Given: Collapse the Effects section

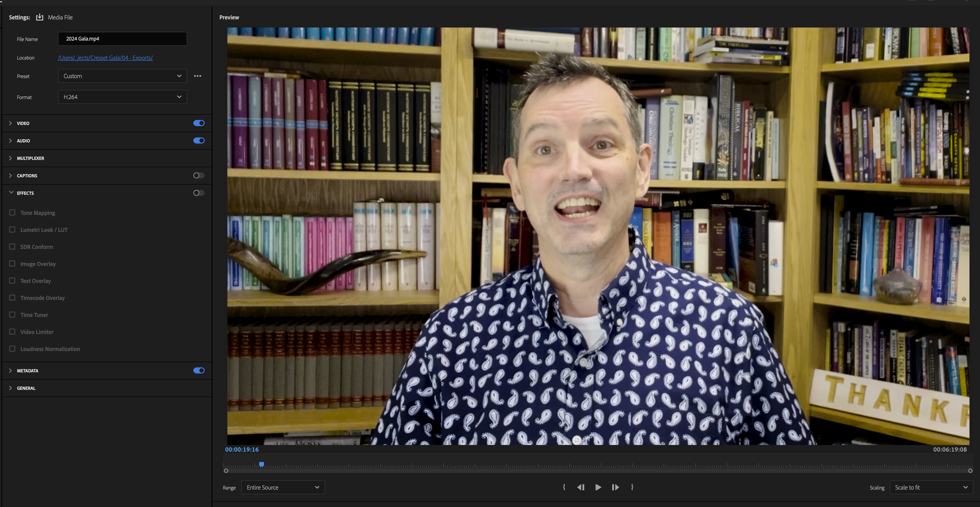Looking at the screenshot, I should (11, 193).
